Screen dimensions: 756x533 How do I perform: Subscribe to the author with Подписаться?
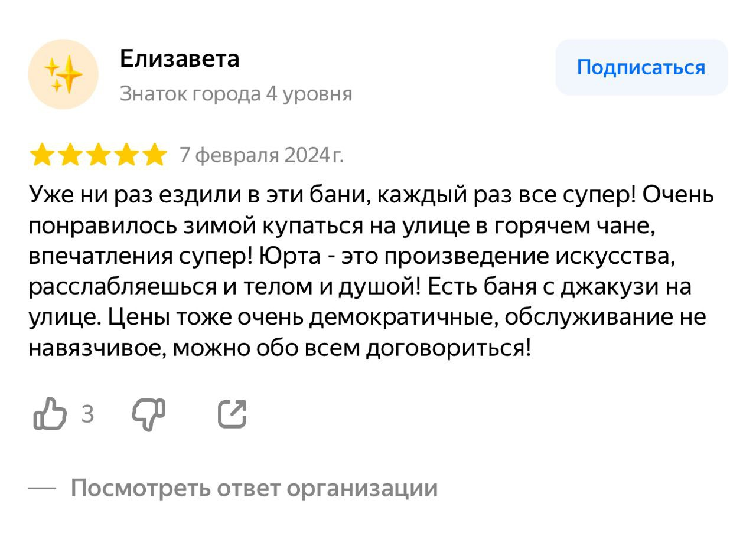click(641, 67)
